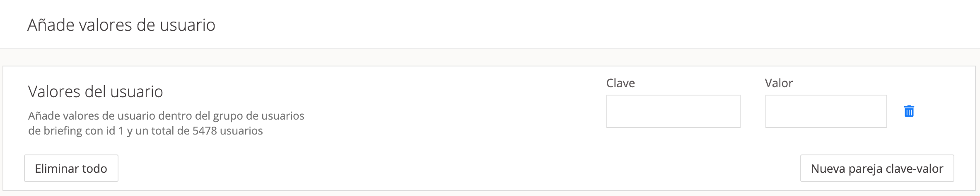980x196 pixels.
Task: Click the "id 1" text in description
Action: [115, 131]
